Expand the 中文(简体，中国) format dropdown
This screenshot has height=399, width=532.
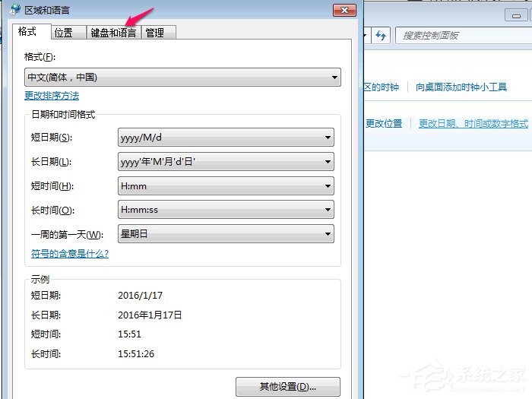pyautogui.click(x=182, y=78)
